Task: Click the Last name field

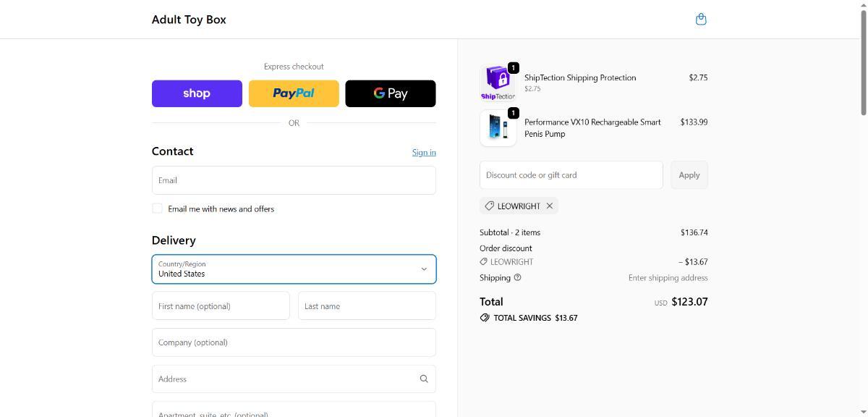Action: [x=367, y=306]
